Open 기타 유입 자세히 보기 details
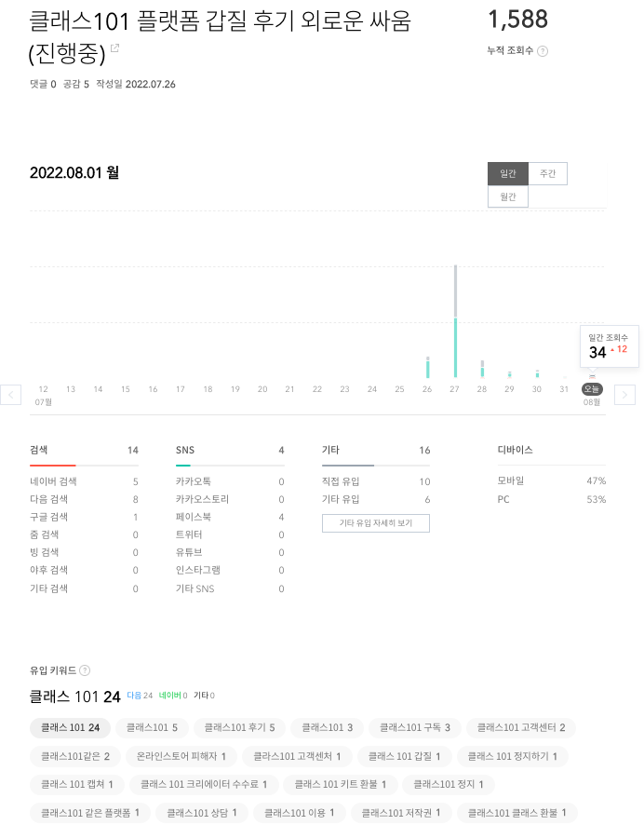Screen dimensions: 644x825 (376, 523)
